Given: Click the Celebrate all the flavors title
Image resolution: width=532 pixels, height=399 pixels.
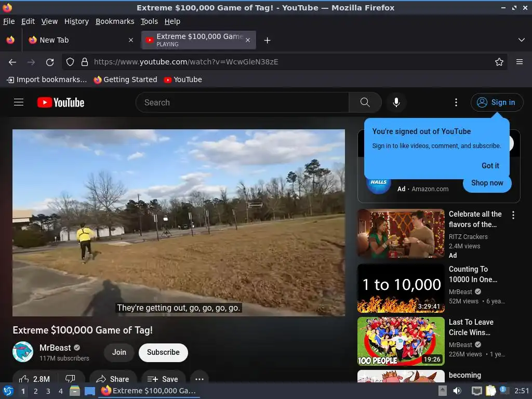Looking at the screenshot, I should pyautogui.click(x=475, y=219).
